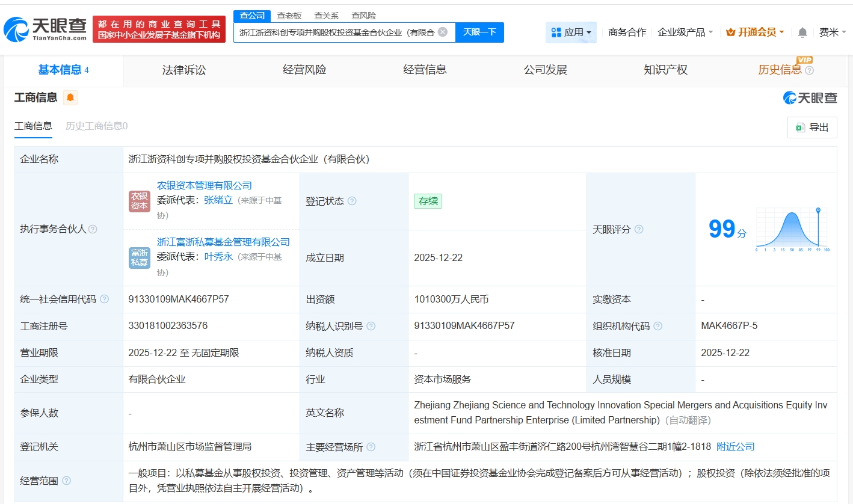Open 农银资本管理有限公司 company link

point(205,186)
